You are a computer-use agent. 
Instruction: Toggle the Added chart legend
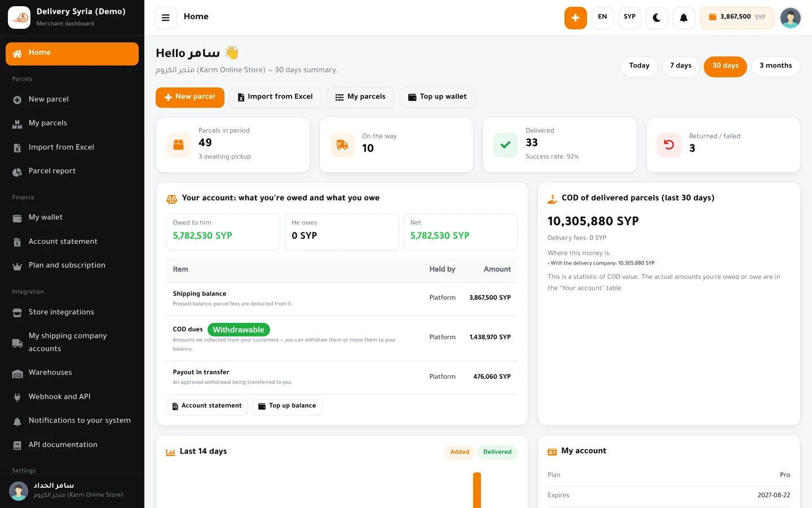point(460,452)
